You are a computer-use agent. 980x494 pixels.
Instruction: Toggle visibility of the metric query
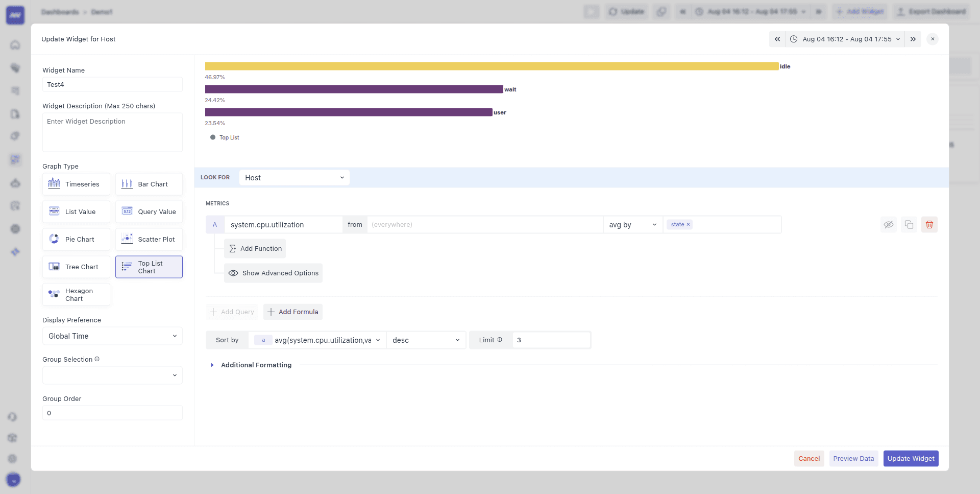pyautogui.click(x=889, y=224)
